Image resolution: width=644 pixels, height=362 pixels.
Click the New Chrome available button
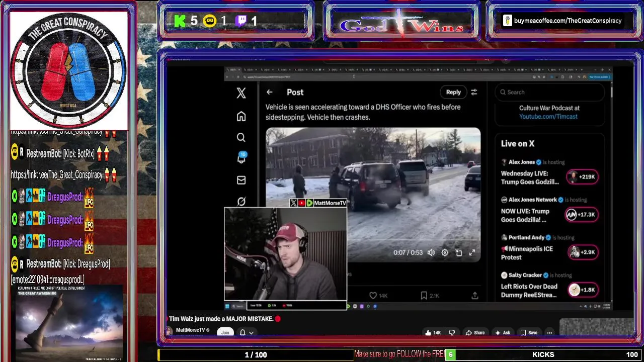point(600,77)
